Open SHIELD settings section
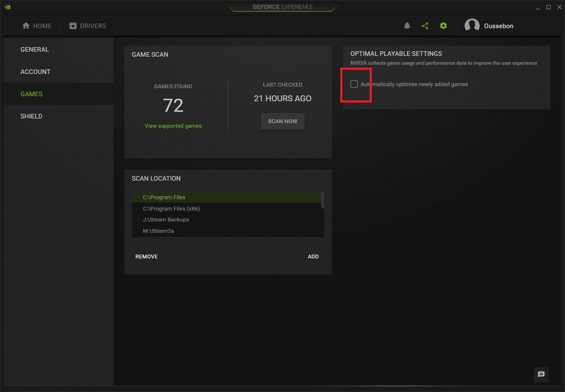This screenshot has width=565, height=392. 58,116
